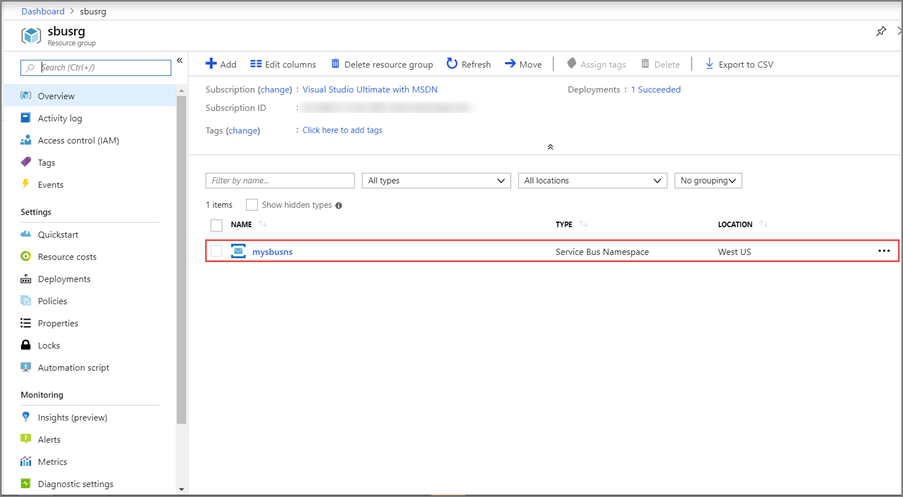The width and height of the screenshot is (903, 497).
Task: Click the 'Click here to add tags' link
Action: click(x=342, y=130)
